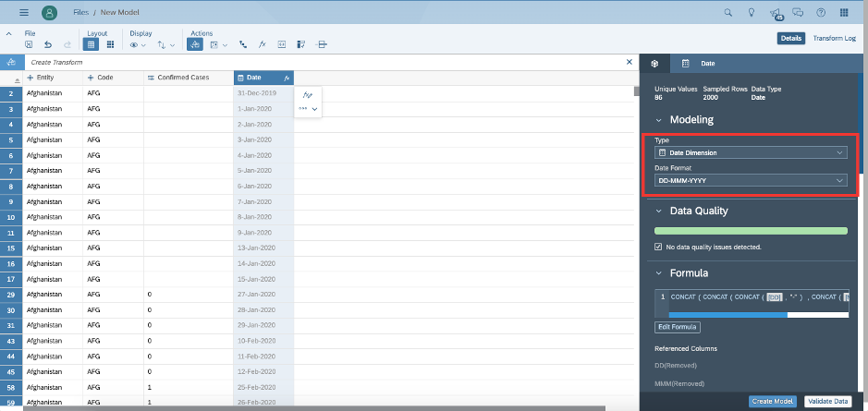Click the Files breadcrumb link

click(x=80, y=12)
